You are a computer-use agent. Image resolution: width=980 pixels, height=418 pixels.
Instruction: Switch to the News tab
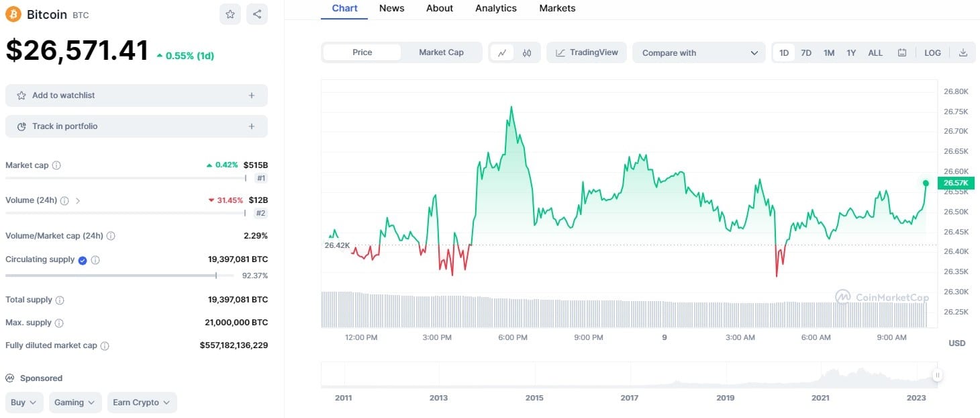391,8
